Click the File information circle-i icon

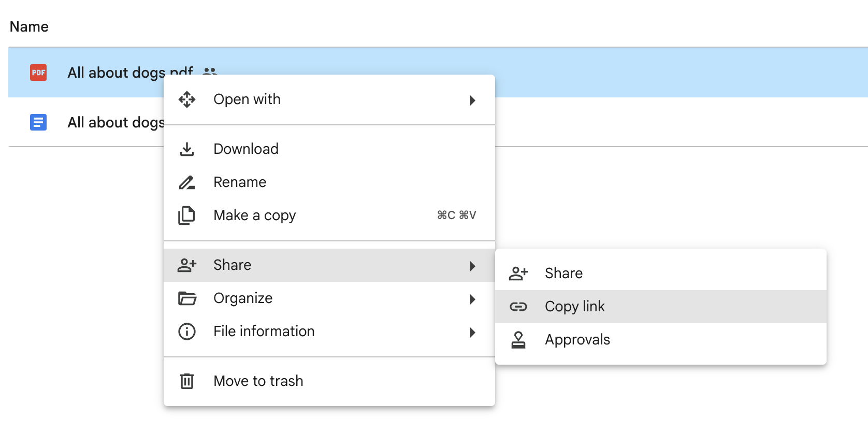point(187,332)
